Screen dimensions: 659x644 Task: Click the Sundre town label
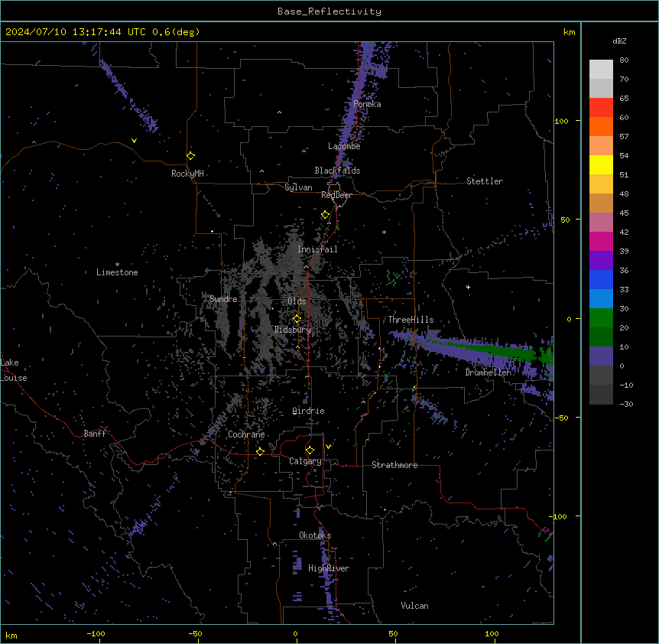point(223,299)
